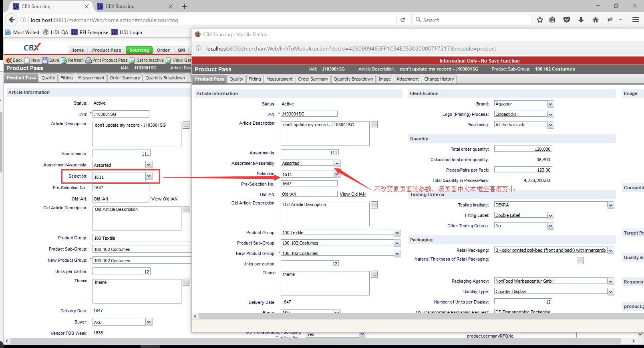Open Quality tab in main window

(x=48, y=78)
